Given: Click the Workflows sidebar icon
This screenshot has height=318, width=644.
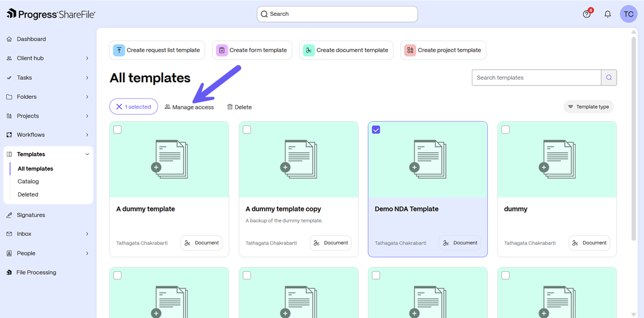Looking at the screenshot, I should [x=9, y=135].
